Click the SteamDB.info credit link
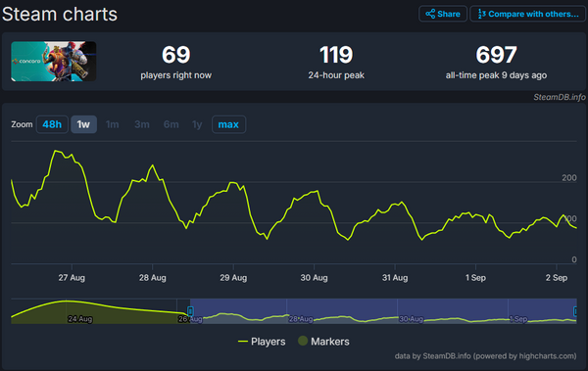 tap(560, 97)
